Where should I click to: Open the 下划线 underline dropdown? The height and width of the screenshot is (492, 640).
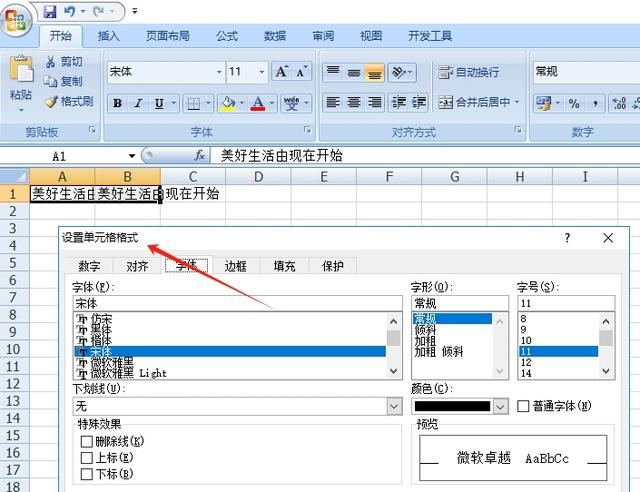click(394, 406)
